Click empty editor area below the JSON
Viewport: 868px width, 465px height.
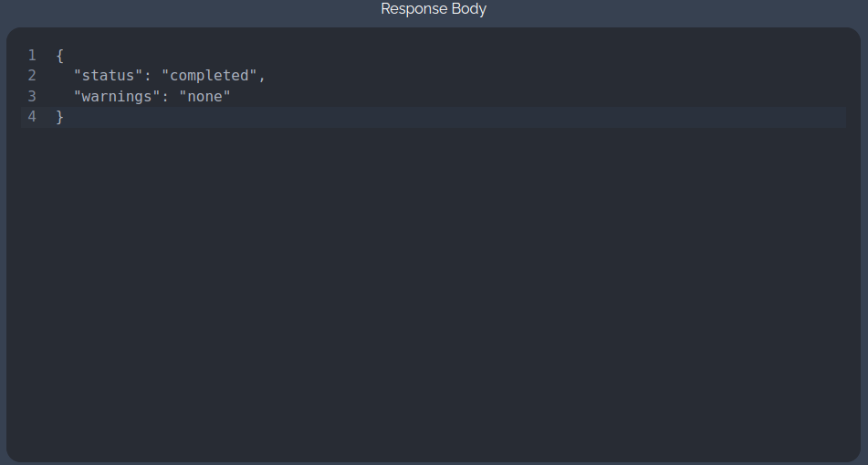point(434,292)
